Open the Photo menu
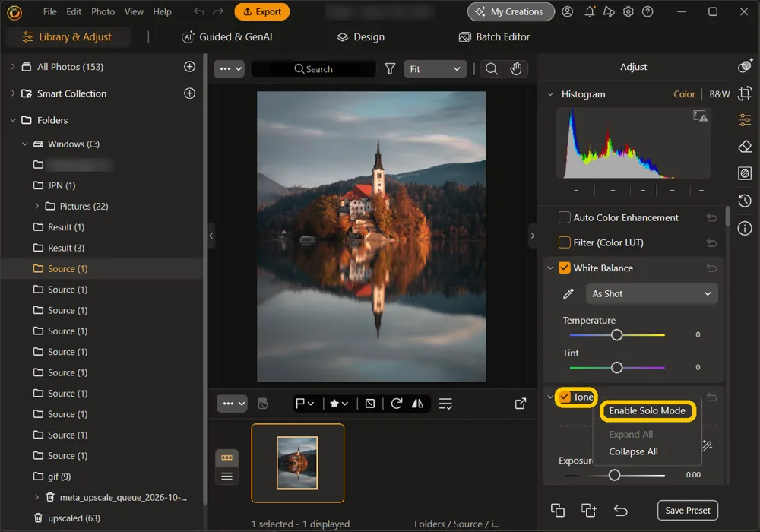The width and height of the screenshot is (760, 532). [x=103, y=11]
